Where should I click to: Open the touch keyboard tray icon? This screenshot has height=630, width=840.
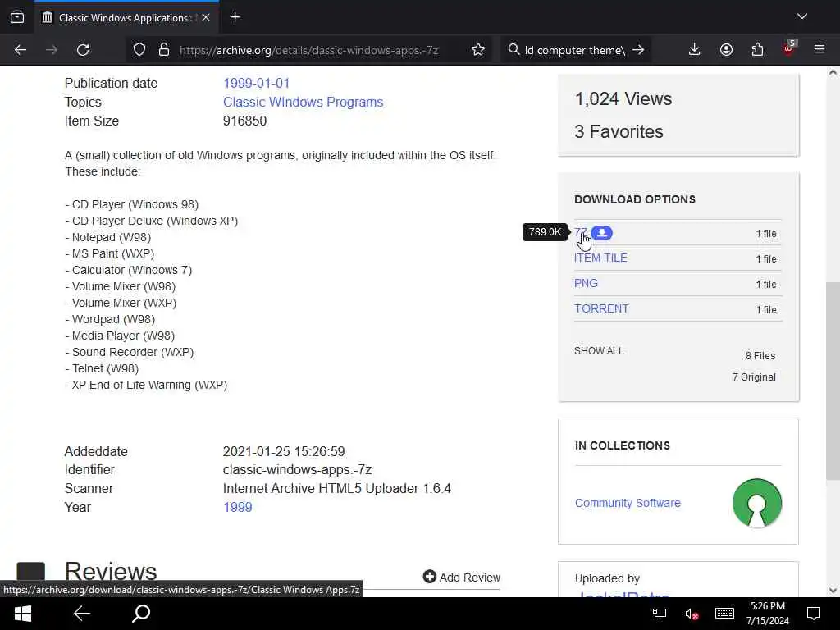coord(724,614)
